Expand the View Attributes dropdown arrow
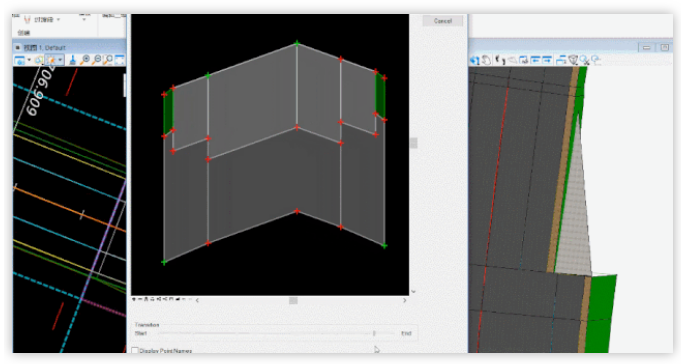The image size is (692, 364). tap(29, 60)
